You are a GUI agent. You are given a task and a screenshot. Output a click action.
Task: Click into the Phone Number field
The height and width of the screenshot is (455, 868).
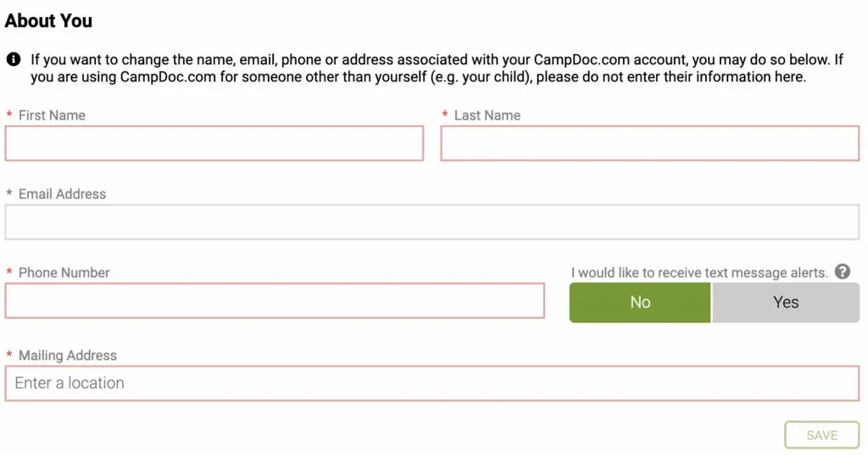click(x=275, y=301)
